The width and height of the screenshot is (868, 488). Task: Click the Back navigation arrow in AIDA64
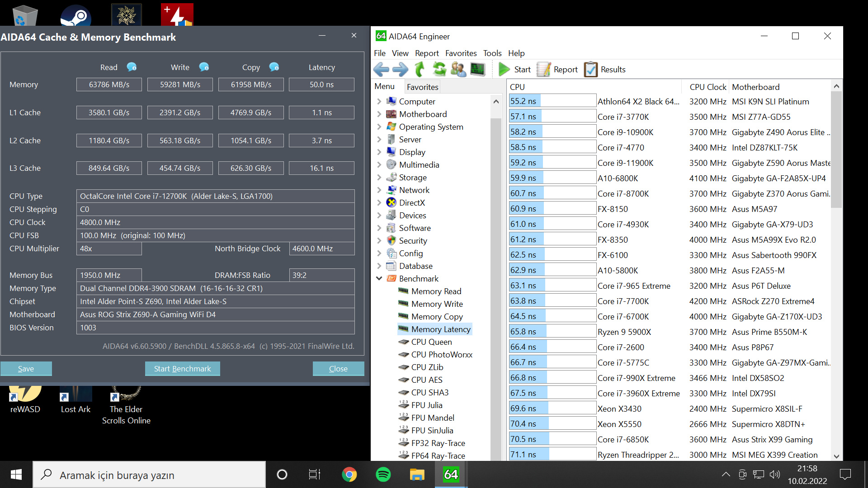[381, 69]
